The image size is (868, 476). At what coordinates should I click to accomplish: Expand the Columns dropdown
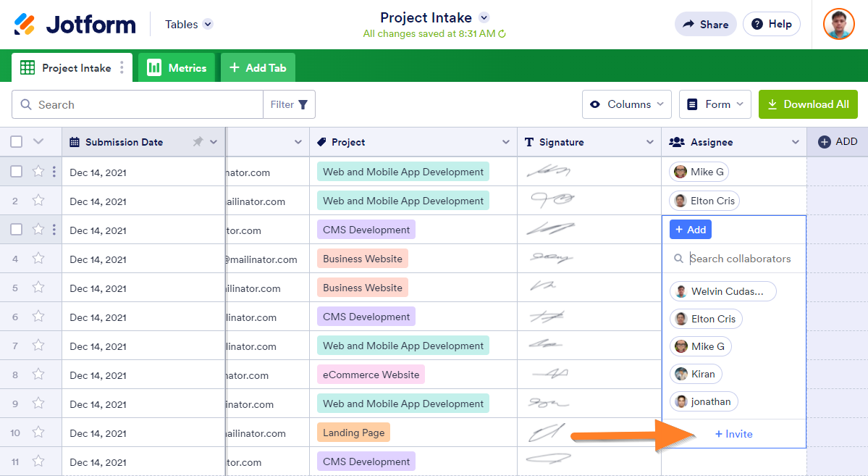pos(627,104)
